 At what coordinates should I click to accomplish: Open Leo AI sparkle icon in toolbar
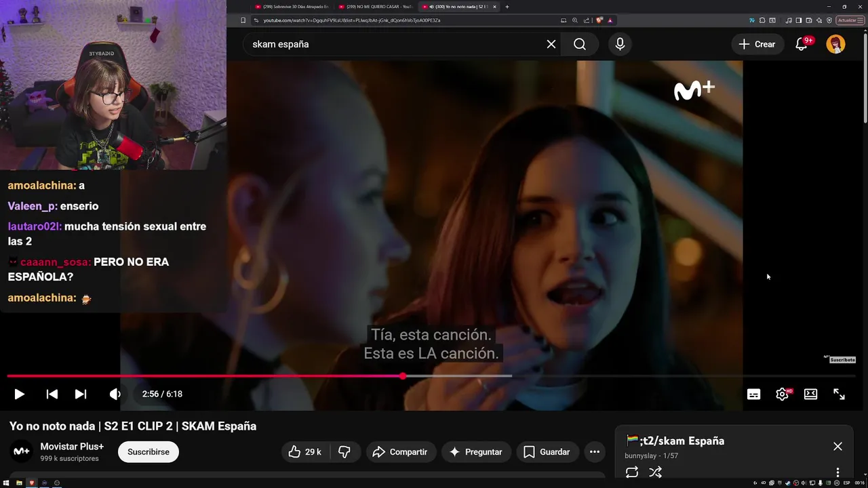819,20
